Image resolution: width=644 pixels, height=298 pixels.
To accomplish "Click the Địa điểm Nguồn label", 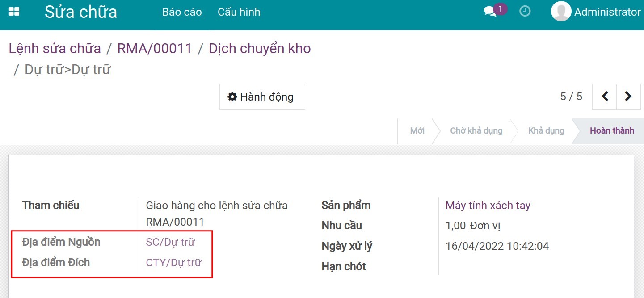I will (x=61, y=242).
